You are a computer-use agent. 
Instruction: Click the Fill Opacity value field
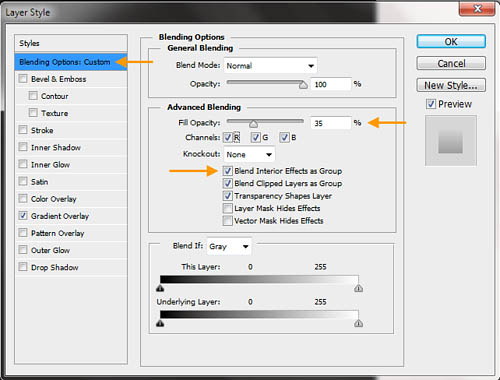click(x=331, y=123)
